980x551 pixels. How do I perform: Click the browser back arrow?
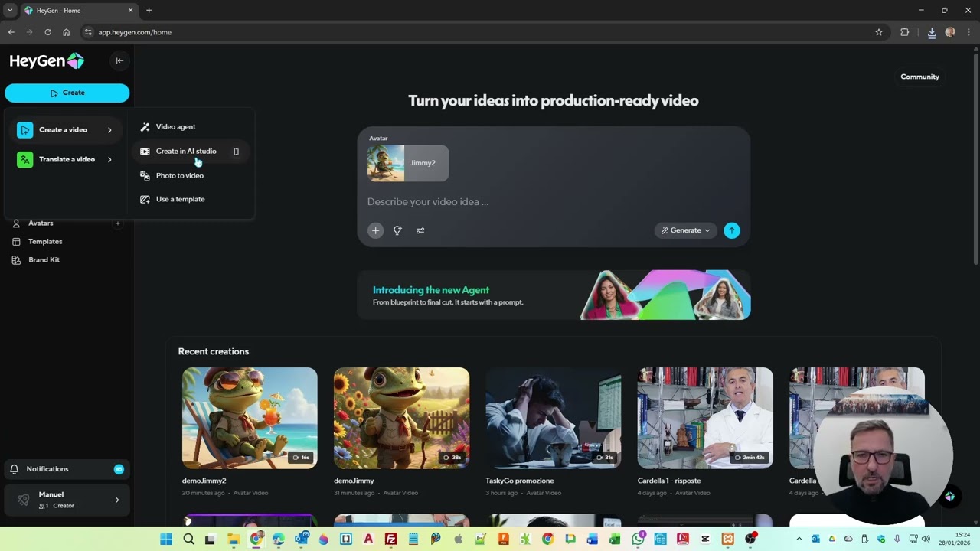(11, 32)
